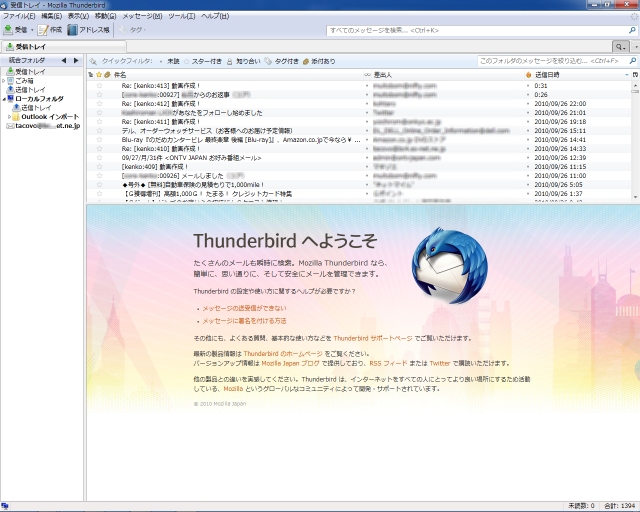Screen dimensions: 640x512
Task: Star the デル オーダーウォッチサービス message
Action: 99,131
